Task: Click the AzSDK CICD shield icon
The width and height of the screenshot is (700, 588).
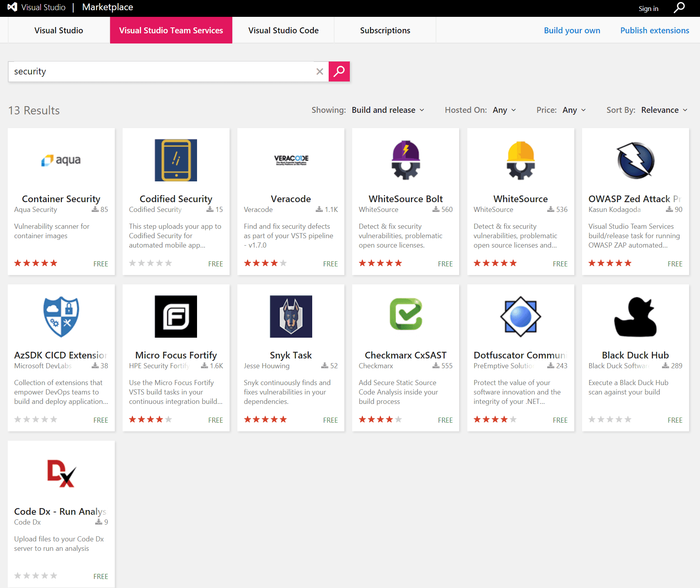Action: point(61,317)
